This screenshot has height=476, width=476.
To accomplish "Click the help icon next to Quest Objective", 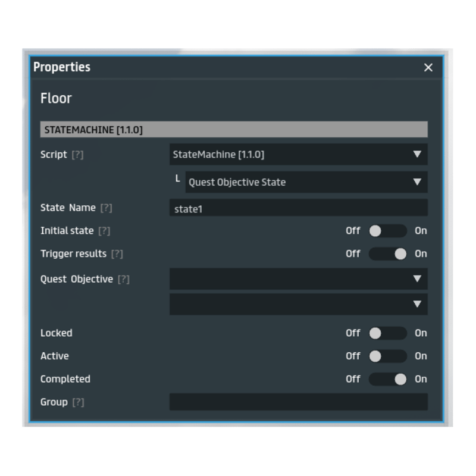I will coord(123,280).
